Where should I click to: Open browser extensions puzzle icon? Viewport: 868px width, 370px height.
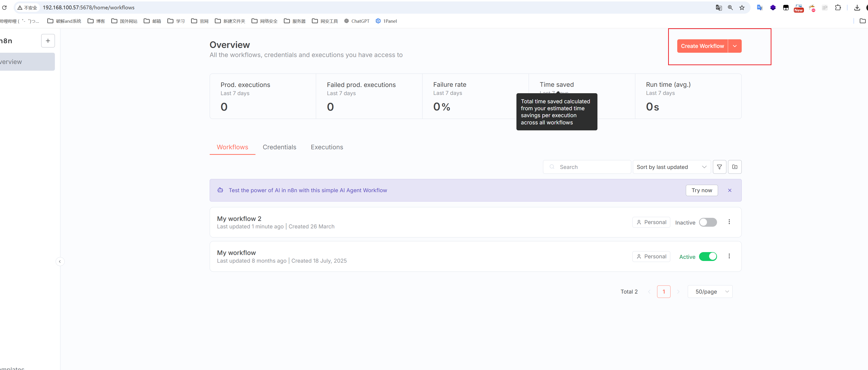[838, 7]
